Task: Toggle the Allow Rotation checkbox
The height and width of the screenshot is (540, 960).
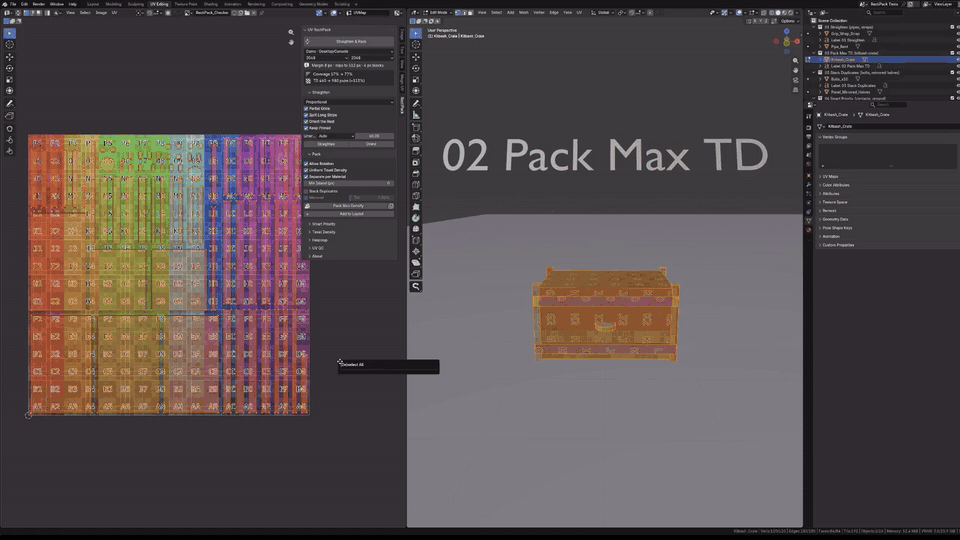Action: point(306,163)
